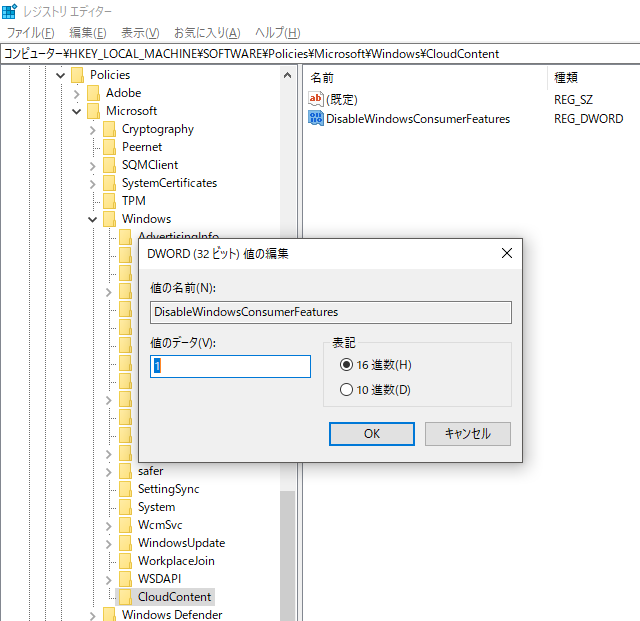Close the DWORD edit dialog with X
Image resolution: width=640 pixels, height=621 pixels.
(507, 253)
